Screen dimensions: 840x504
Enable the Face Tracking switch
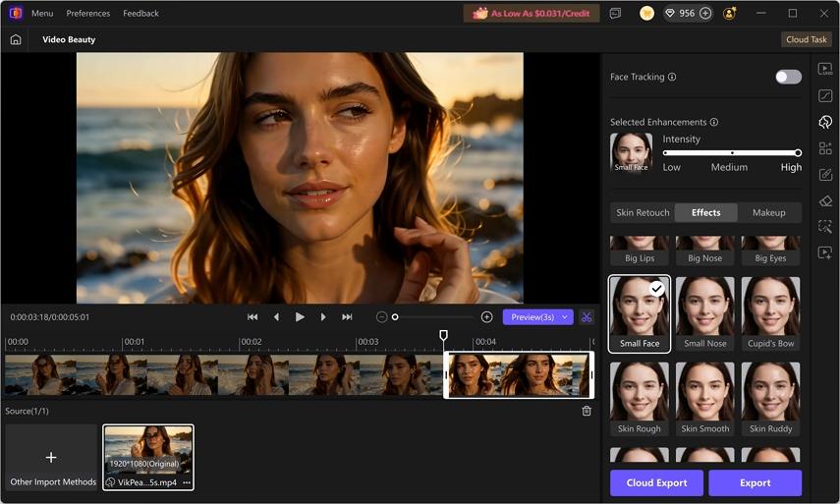[x=788, y=77]
